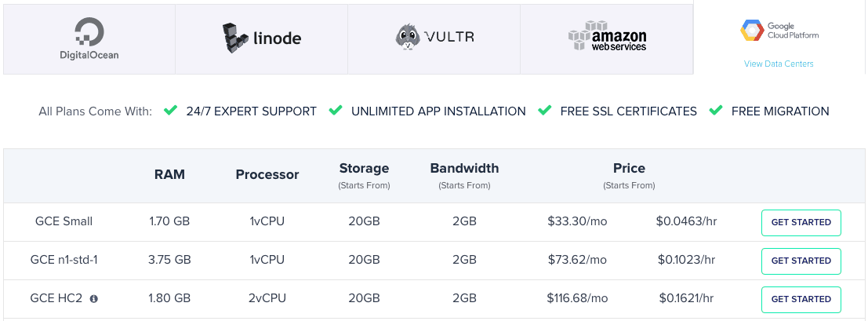Click the Google Cloud Platform logo
The width and height of the screenshot is (868, 321).
click(x=779, y=31)
